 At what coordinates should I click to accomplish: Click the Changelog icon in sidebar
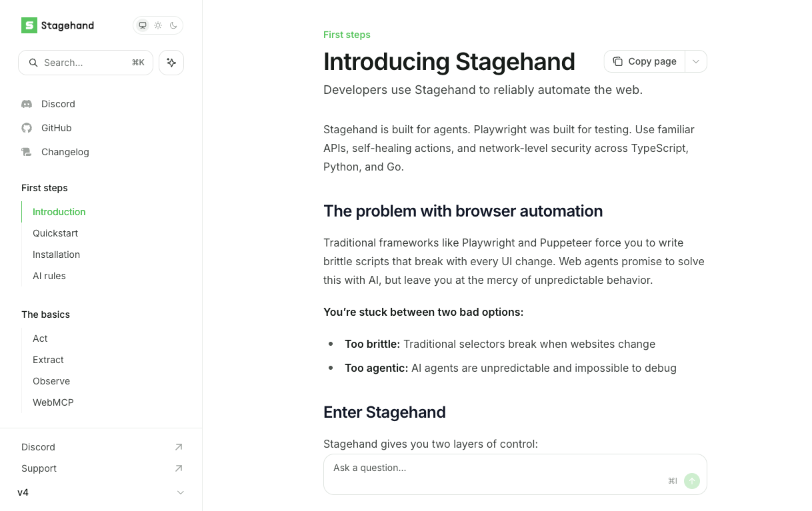tap(27, 152)
